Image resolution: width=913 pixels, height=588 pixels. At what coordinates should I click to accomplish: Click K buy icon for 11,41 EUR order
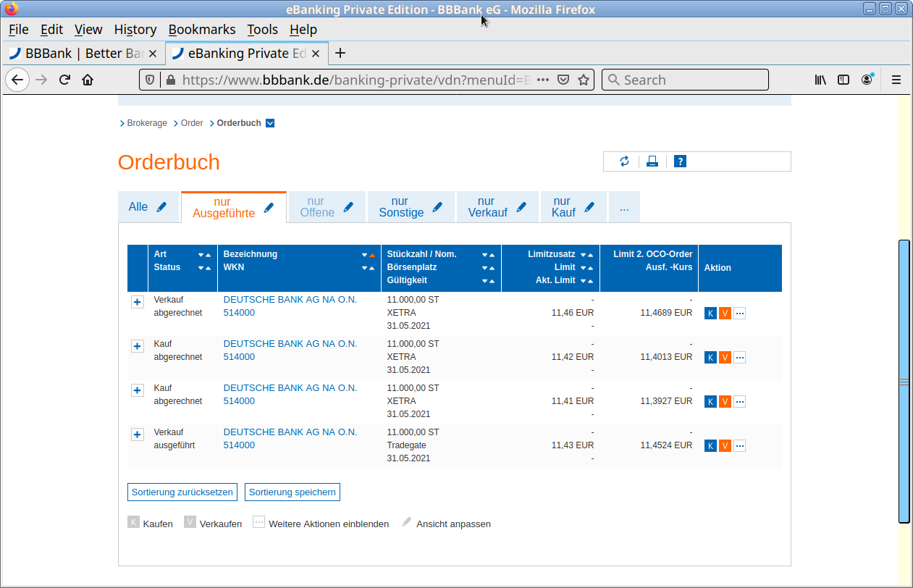[x=710, y=402]
